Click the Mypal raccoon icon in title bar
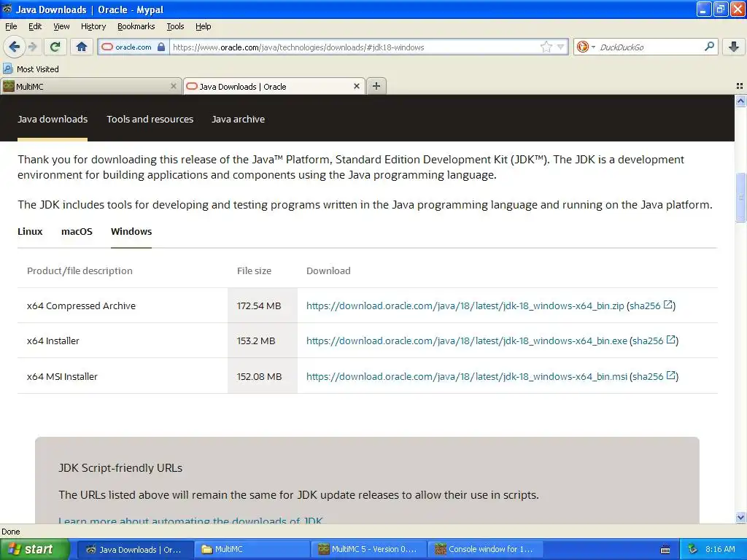This screenshot has width=747, height=560. point(7,9)
